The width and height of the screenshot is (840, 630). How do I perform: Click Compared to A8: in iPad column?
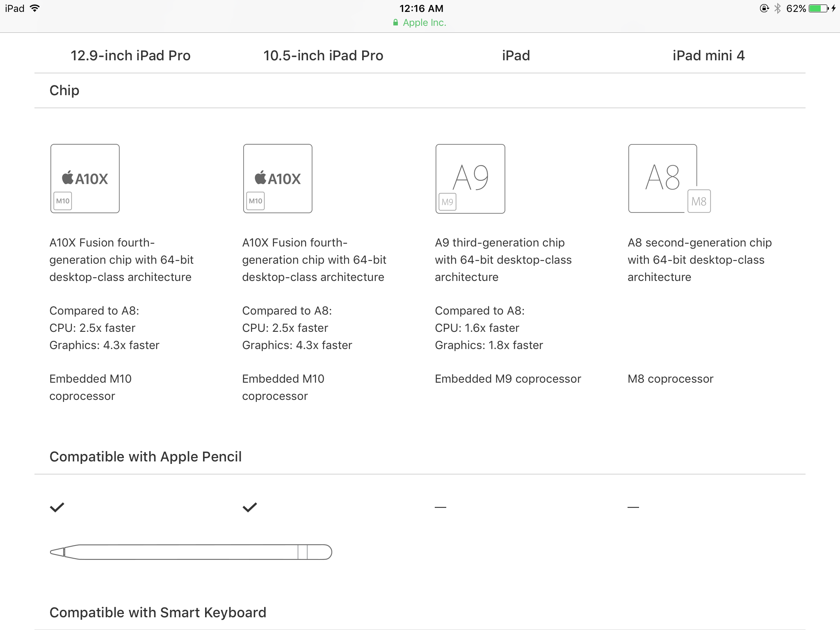tap(479, 310)
